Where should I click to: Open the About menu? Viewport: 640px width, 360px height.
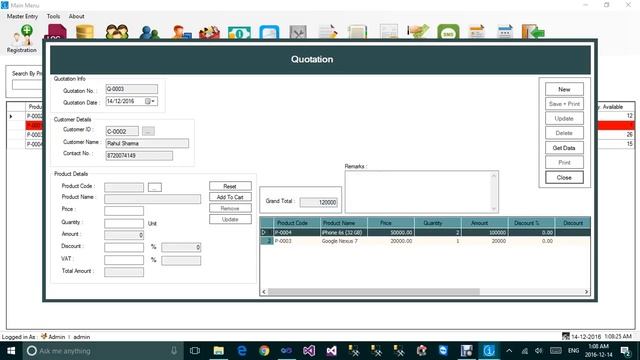coord(76,16)
